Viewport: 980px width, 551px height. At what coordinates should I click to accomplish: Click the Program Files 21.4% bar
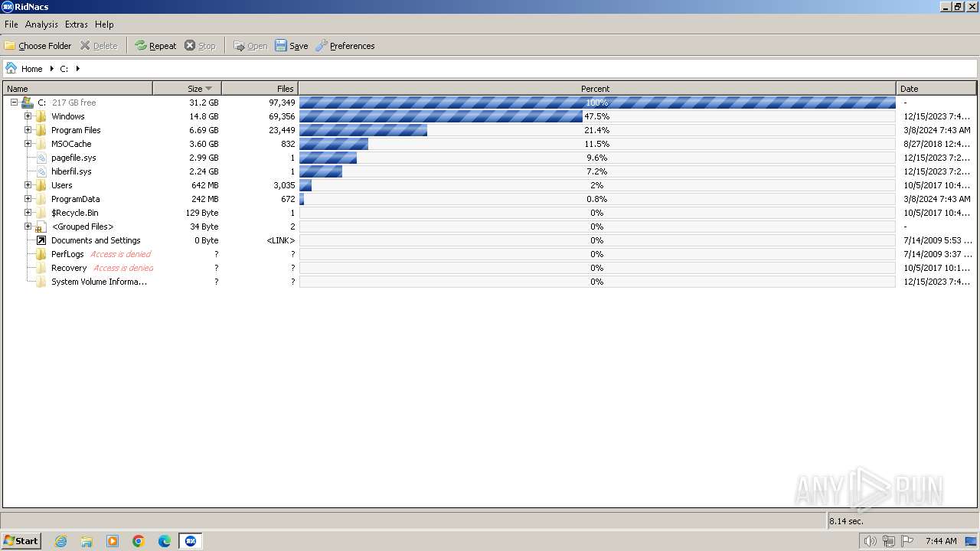597,130
